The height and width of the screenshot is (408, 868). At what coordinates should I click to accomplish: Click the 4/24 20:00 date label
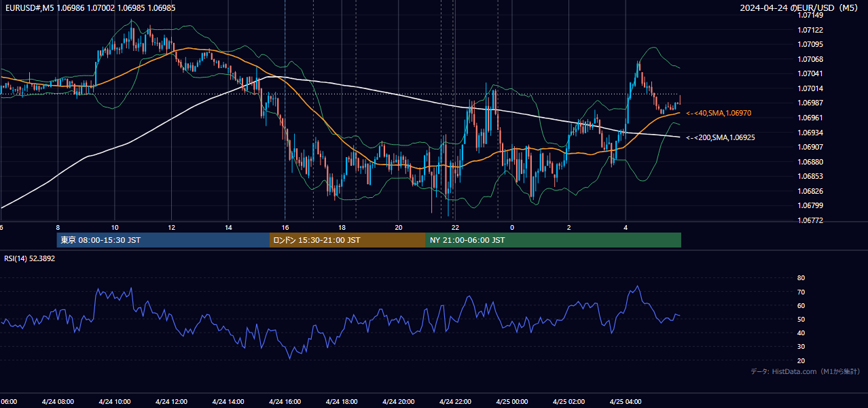point(399,401)
